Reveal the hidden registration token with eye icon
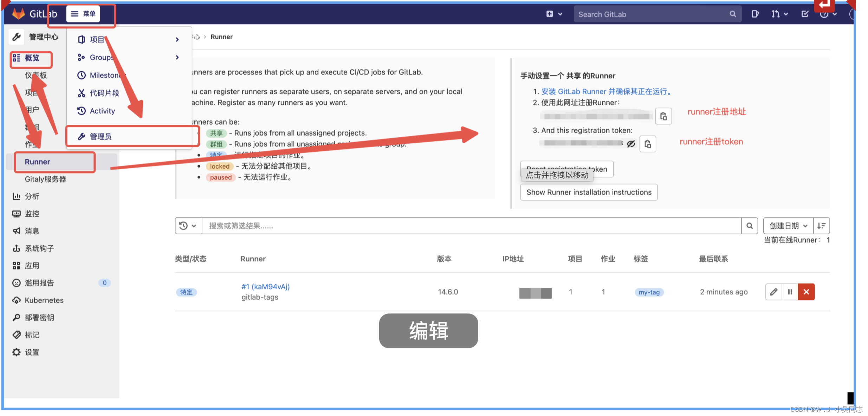868x416 pixels. click(631, 144)
